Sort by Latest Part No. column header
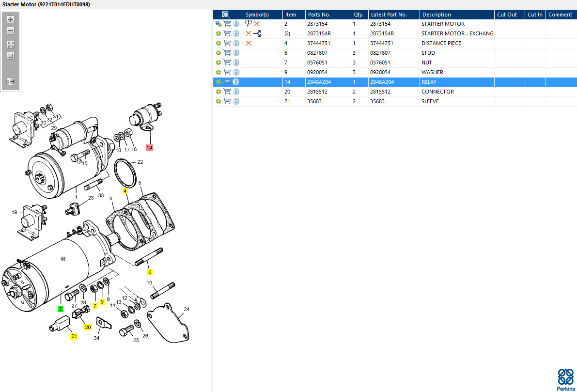Screen dimensions: 577x392 [394, 15]
